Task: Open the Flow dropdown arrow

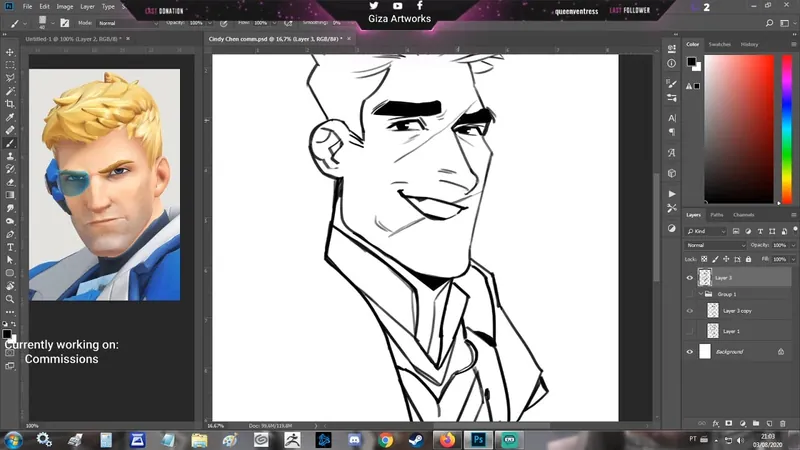Action: coord(274,23)
